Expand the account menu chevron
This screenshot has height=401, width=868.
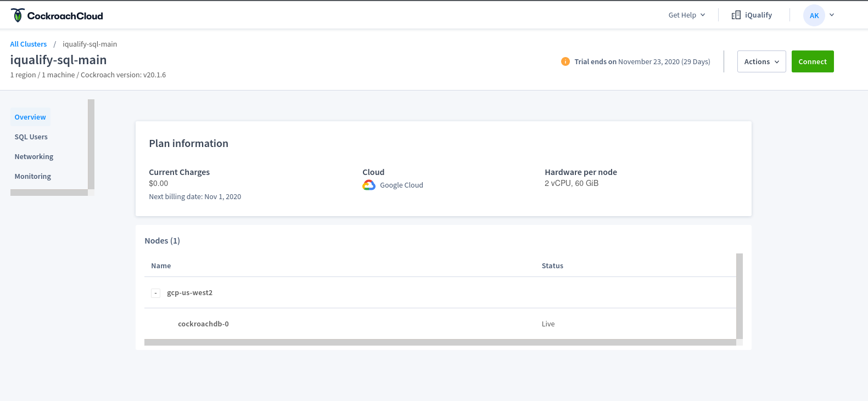pos(832,15)
